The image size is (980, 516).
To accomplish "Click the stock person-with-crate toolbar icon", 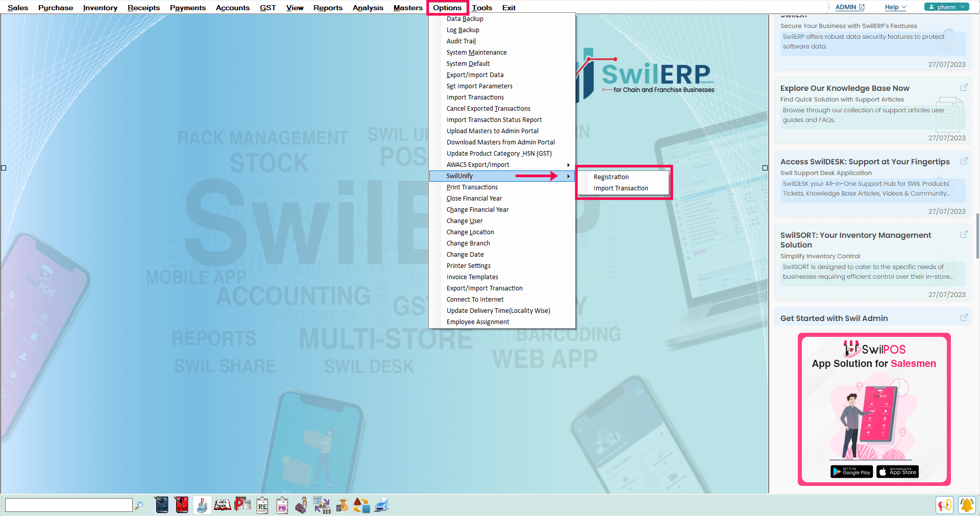I will pyautogui.click(x=301, y=505).
